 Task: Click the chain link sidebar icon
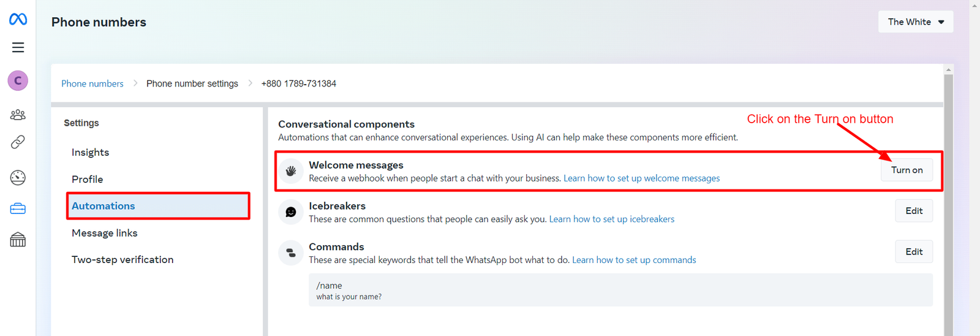coord(18,142)
